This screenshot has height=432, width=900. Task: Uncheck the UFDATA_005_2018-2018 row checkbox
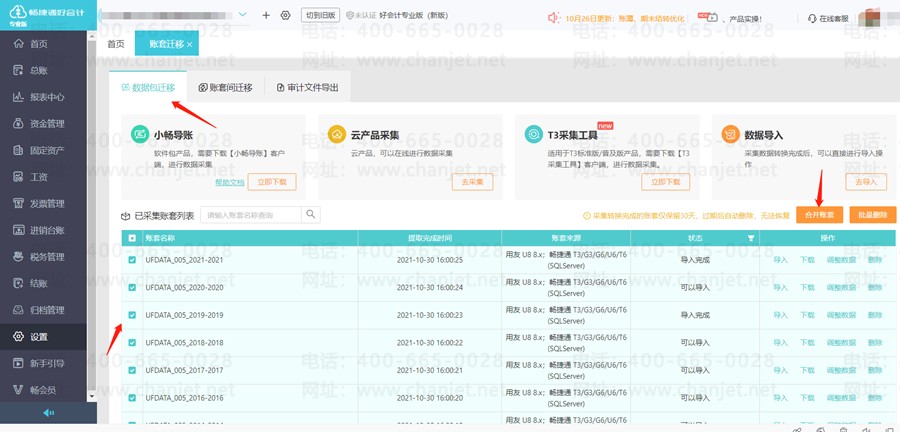(132, 343)
